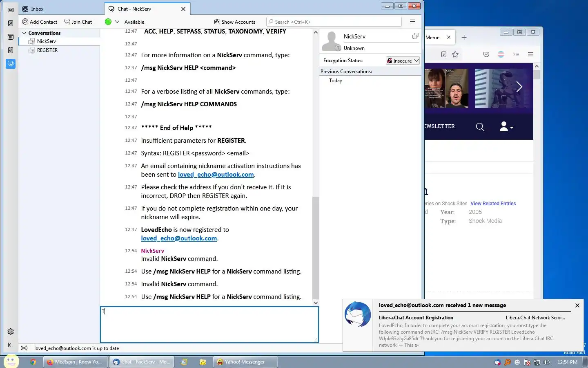This screenshot has width=588, height=368.
Task: Close the Meme tab in Firefox
Action: coord(449,37)
